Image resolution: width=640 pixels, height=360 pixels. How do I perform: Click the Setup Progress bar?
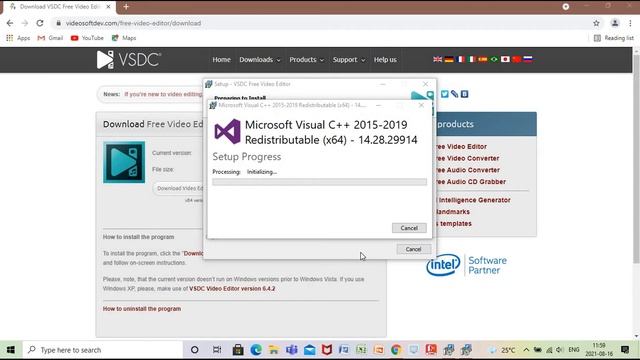pos(319,182)
